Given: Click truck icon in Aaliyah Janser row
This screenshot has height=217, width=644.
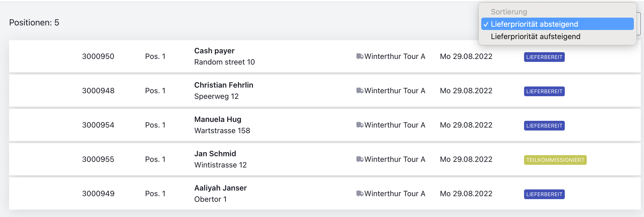Looking at the screenshot, I should pos(360,193).
